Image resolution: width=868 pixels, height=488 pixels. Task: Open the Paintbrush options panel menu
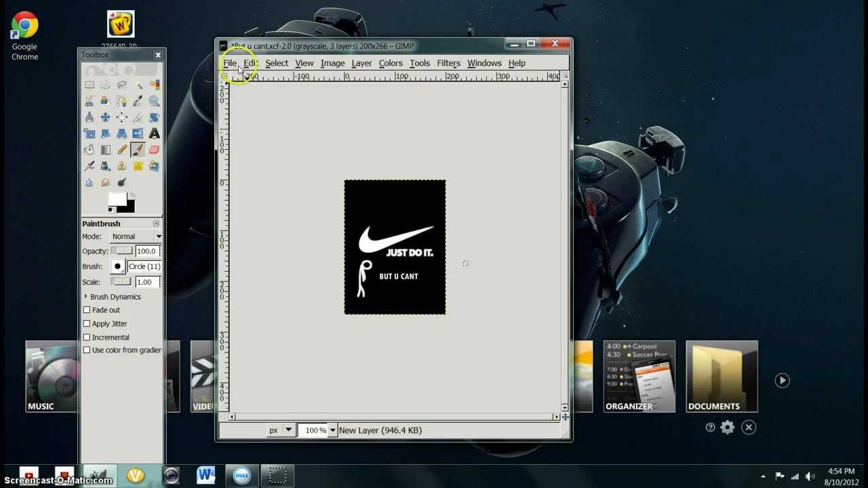(156, 224)
